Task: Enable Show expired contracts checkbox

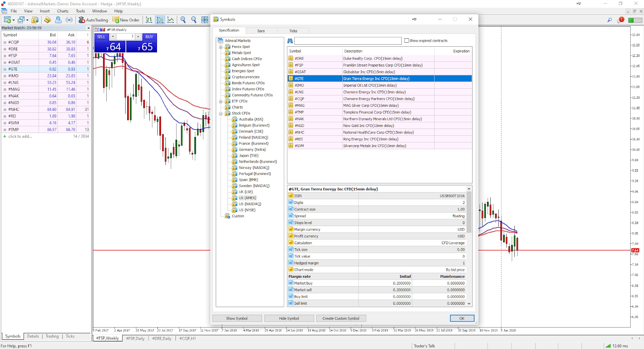Action: 407,41
